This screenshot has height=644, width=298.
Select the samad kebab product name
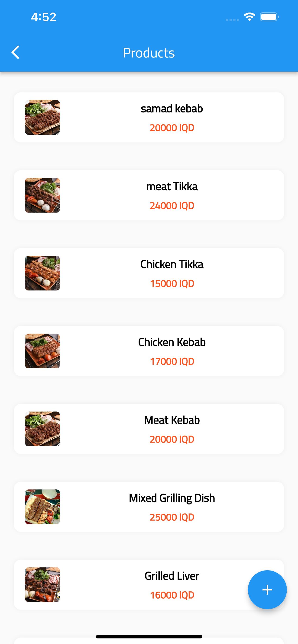click(172, 109)
